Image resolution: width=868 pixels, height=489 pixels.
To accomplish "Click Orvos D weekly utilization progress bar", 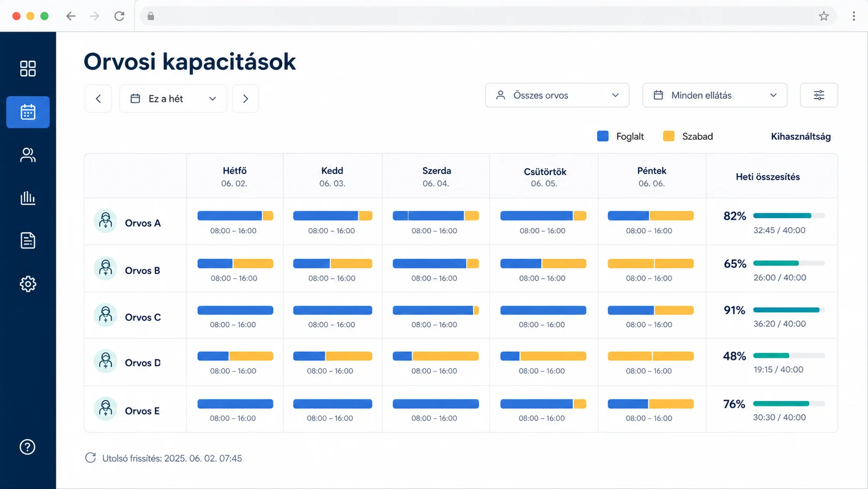I will point(789,355).
